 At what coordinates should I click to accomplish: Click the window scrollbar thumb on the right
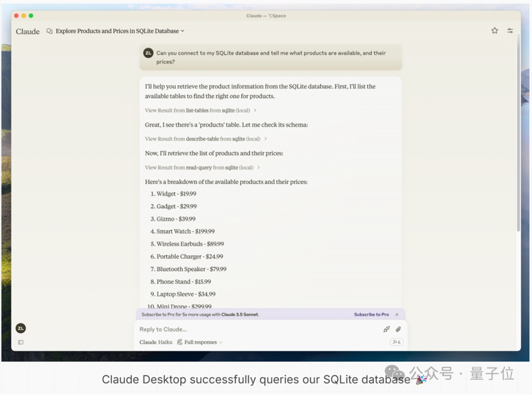(518, 132)
